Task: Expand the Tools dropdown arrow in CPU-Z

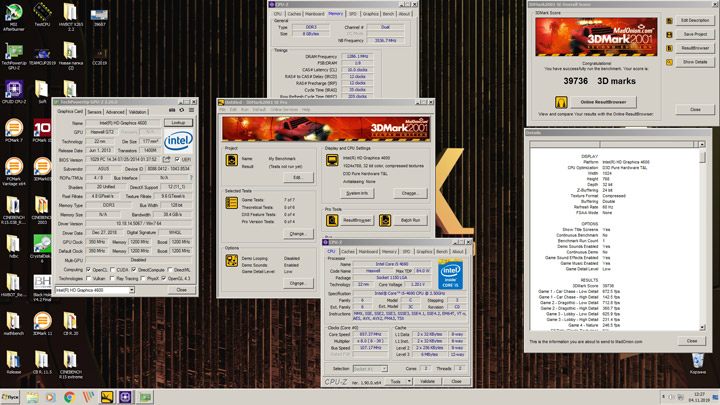Action: (x=408, y=381)
